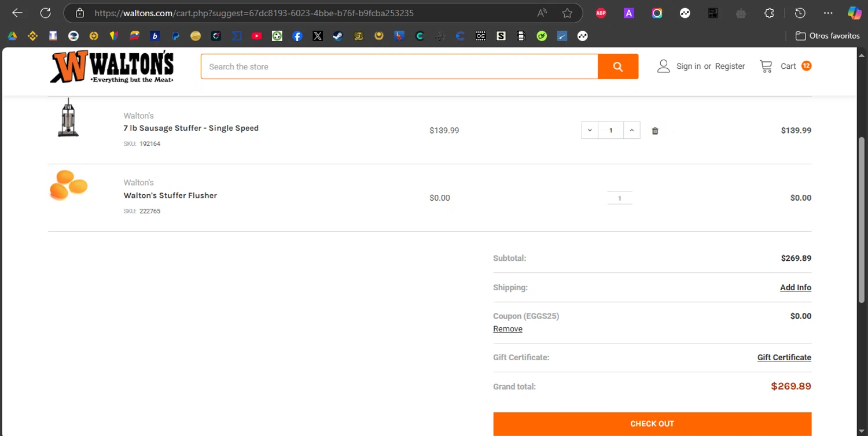
Task: Open the YouTube bookmark
Action: tap(256, 36)
